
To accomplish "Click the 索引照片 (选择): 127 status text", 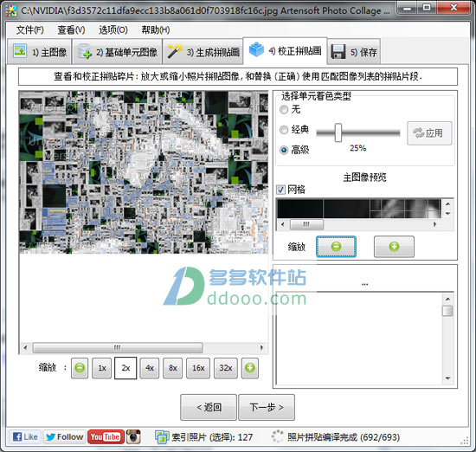I will (212, 437).
